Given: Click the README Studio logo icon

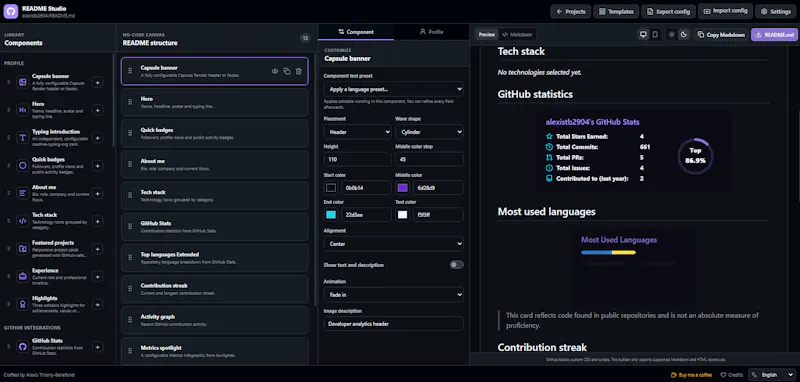Looking at the screenshot, I should (11, 11).
